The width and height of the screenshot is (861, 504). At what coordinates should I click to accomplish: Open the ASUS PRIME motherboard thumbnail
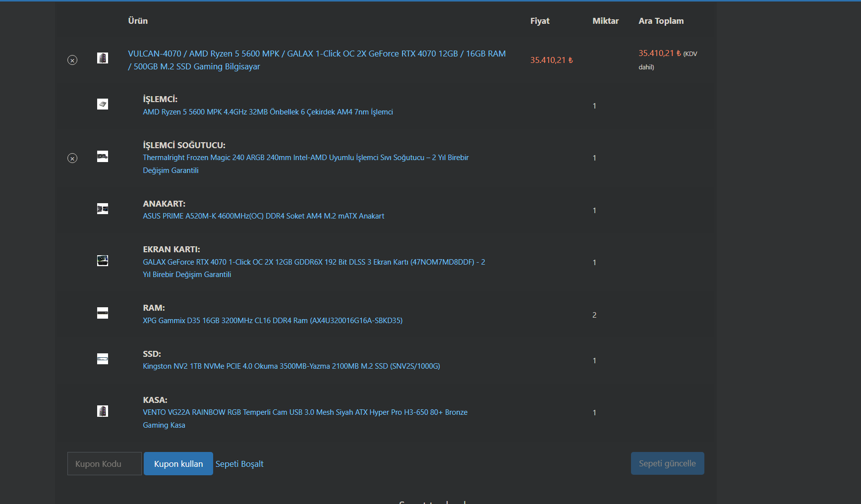103,209
